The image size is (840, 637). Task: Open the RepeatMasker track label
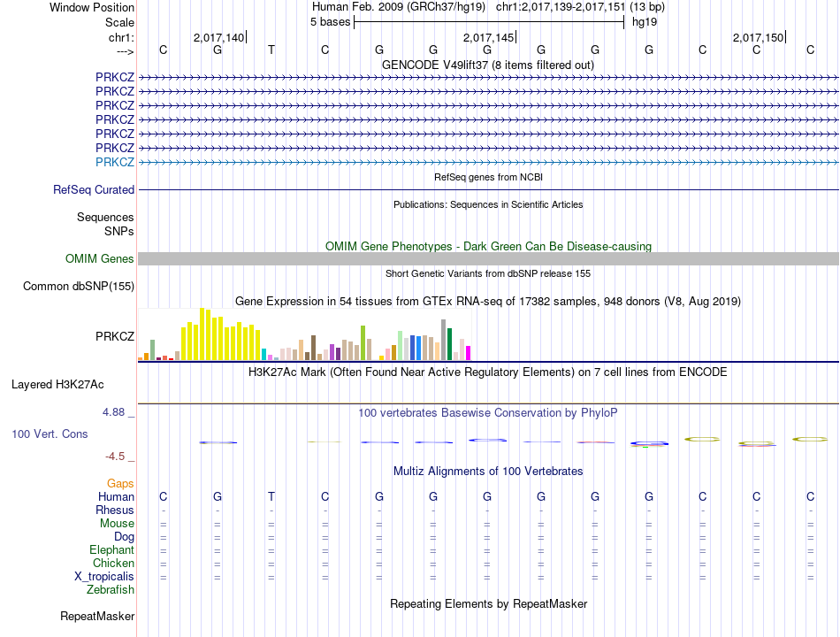pyautogui.click(x=97, y=616)
